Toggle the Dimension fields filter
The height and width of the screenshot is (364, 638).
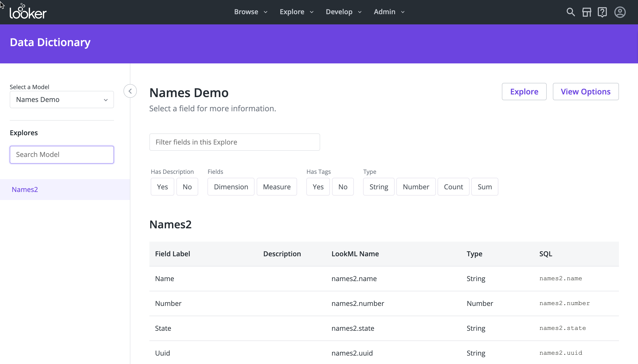click(231, 187)
